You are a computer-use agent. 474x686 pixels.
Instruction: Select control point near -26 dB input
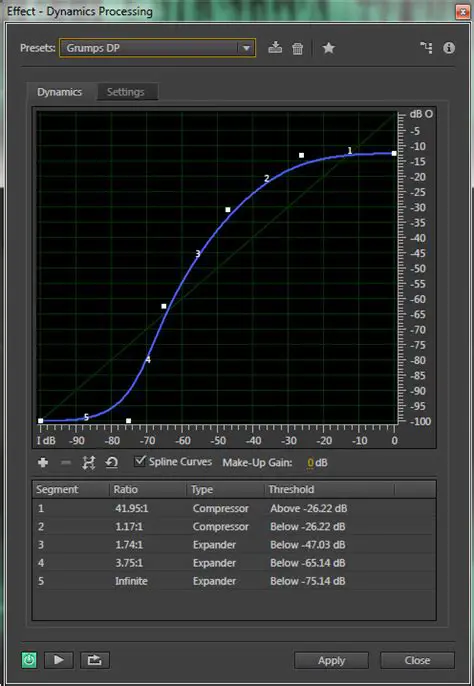[x=302, y=155]
